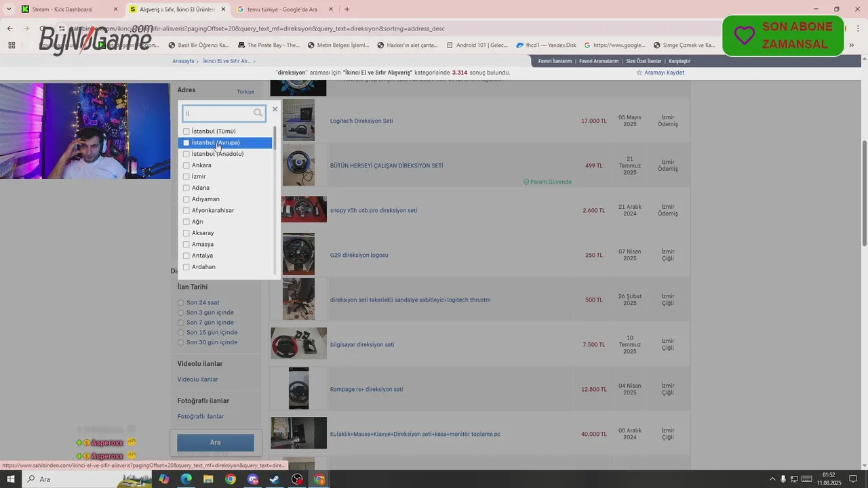Check Ardahan checkbox
Screen dimensions: 868x488
[186, 267]
